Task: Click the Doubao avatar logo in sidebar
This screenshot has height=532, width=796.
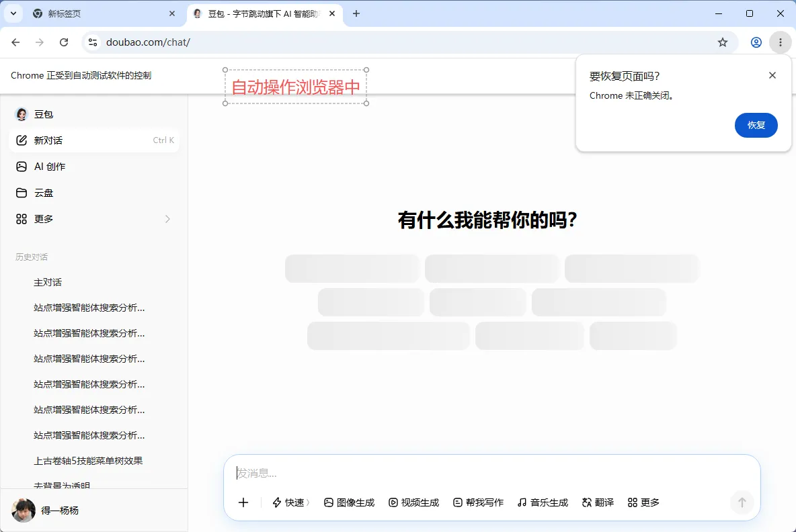Action: click(22, 114)
